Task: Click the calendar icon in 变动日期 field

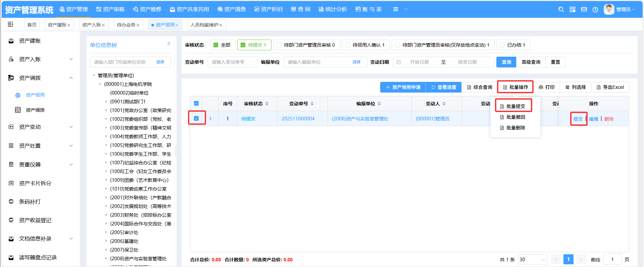Action: click(x=399, y=62)
